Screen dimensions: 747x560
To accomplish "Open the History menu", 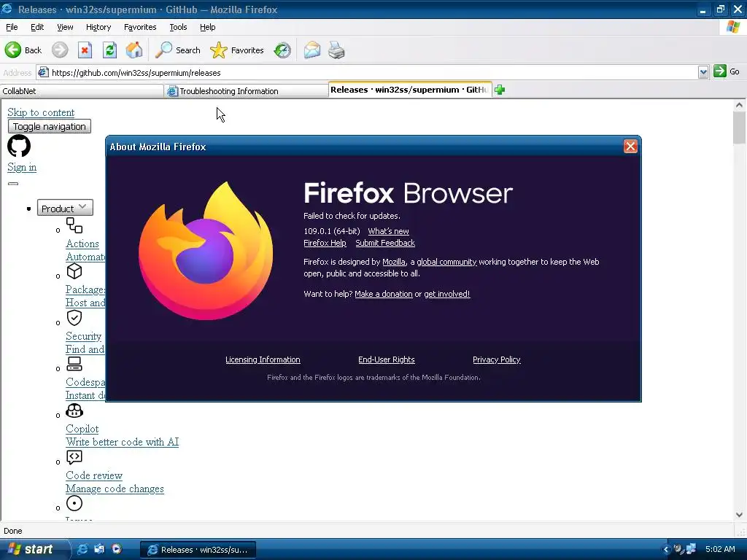I will pos(98,27).
